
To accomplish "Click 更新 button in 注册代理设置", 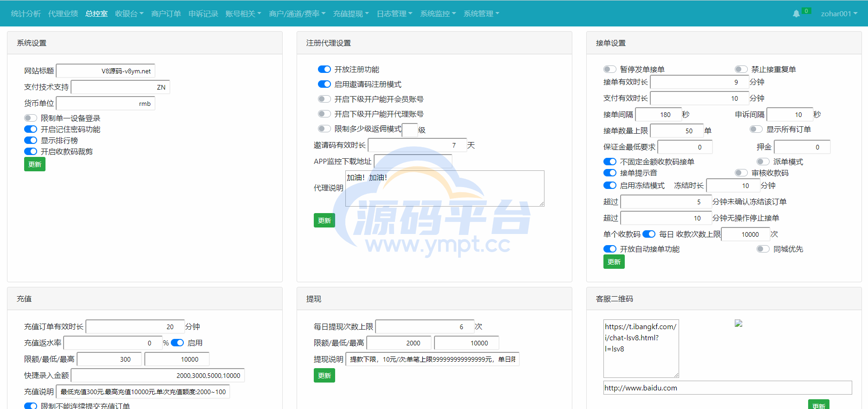I will [x=324, y=221].
